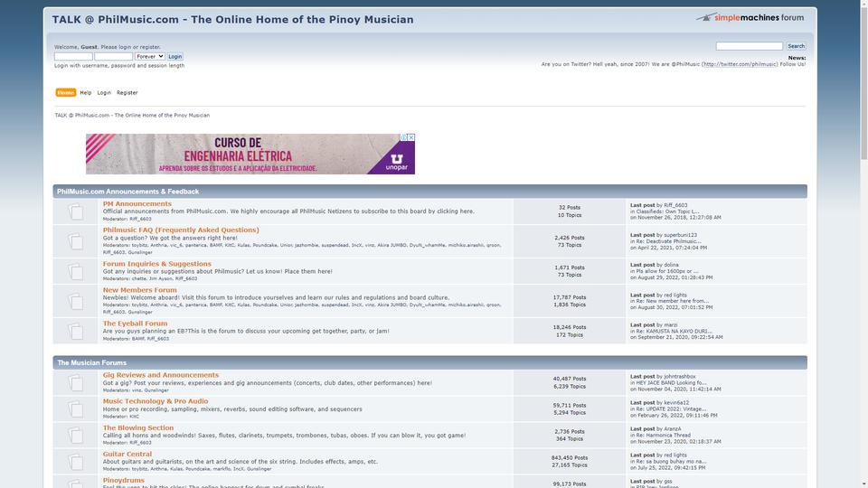This screenshot has width=868, height=488.
Task: Click the login link in the welcome message
Action: 125,47
